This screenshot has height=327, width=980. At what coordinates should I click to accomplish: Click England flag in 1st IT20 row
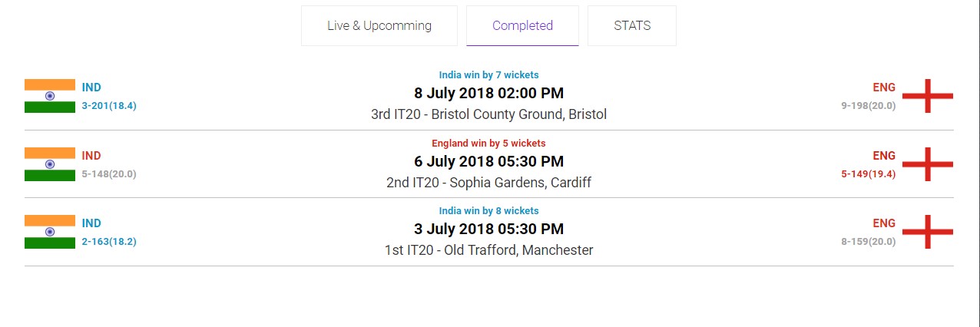pyautogui.click(x=927, y=232)
